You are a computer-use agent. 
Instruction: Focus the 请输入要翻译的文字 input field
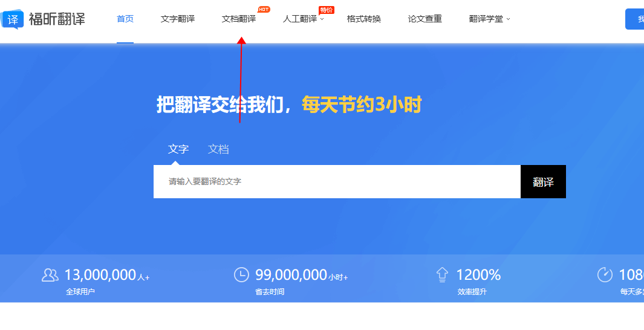click(337, 181)
